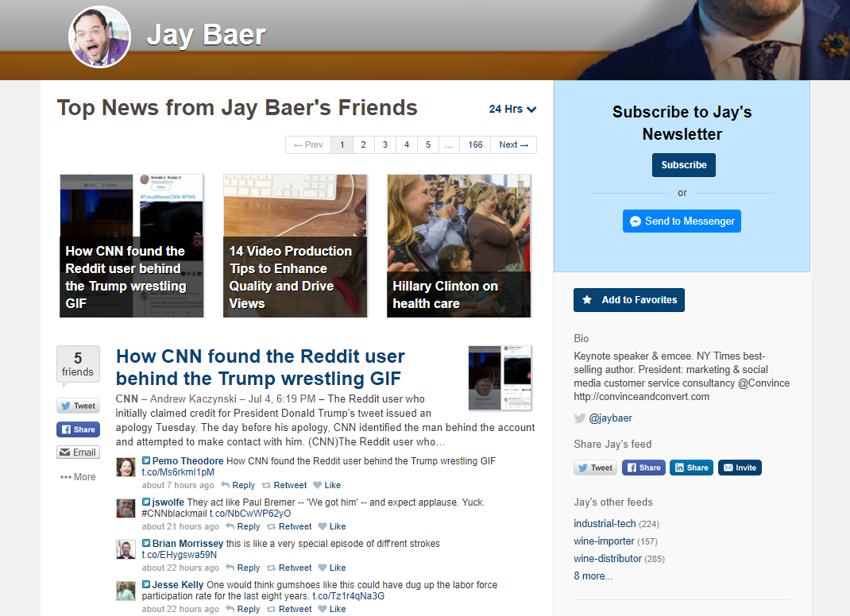Viewport: 850px width, 616px height.
Task: Click the tweet icon before Brian Morrissey's name
Action: (x=146, y=543)
